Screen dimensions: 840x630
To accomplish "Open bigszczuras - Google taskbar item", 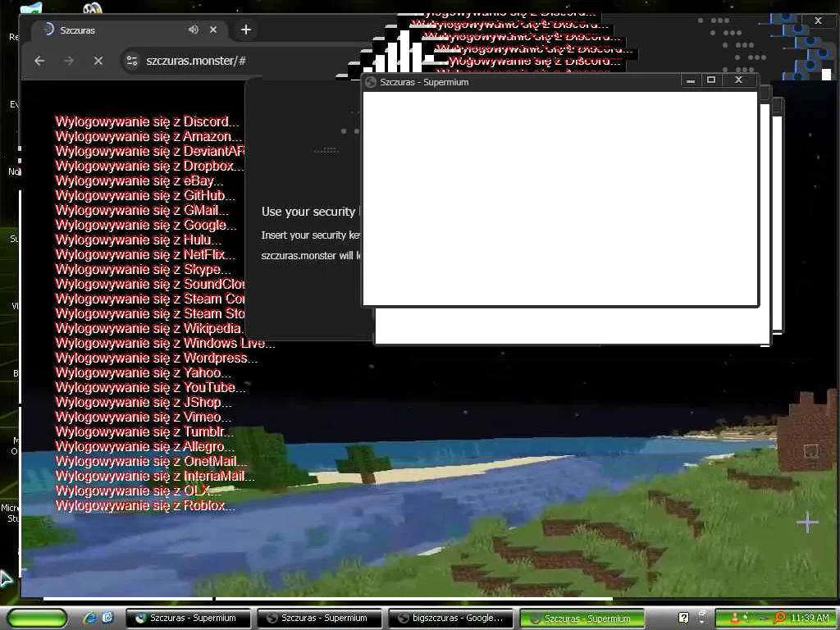I will coord(451,618).
